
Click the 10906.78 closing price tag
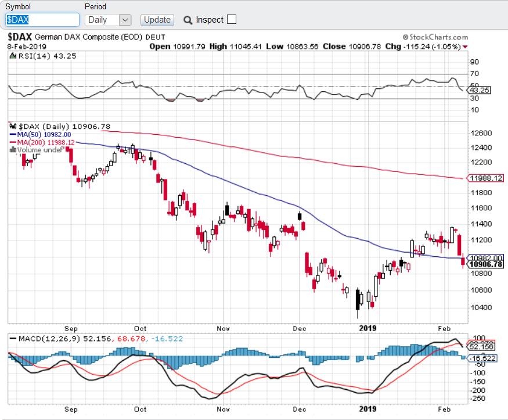pos(485,264)
